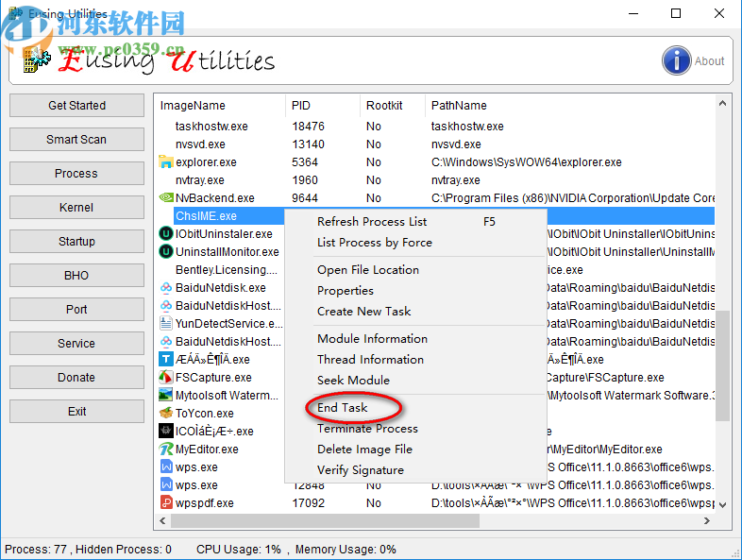The width and height of the screenshot is (742, 560).
Task: Select the nvsvd.exe process row
Action: [435, 144]
